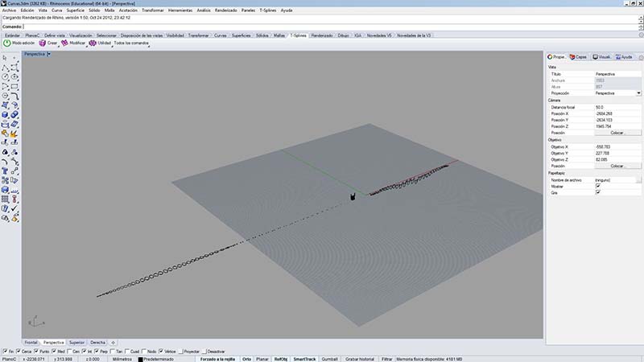Toggle Orto mode in status bar
Image resolution: width=644 pixels, height=362 pixels.
(246, 359)
